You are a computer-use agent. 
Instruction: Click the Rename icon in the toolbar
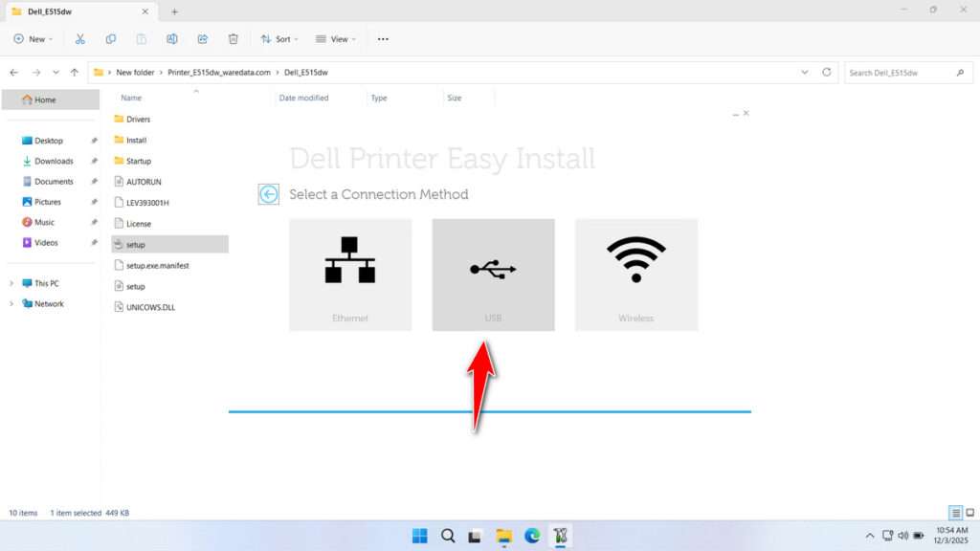tap(172, 38)
